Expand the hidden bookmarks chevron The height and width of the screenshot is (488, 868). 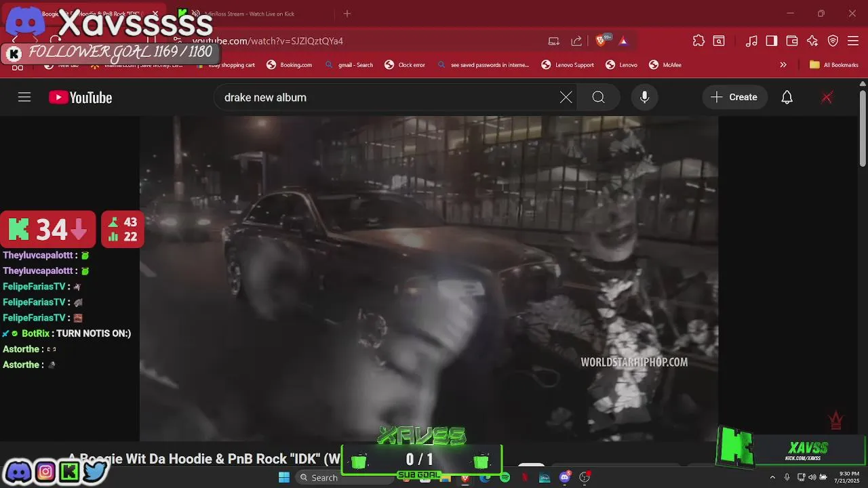[x=783, y=65]
